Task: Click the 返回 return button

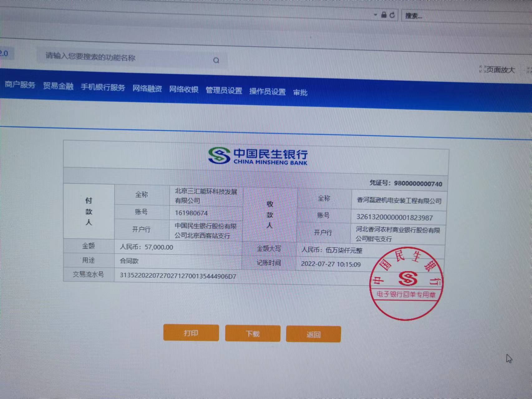Action: [x=313, y=334]
